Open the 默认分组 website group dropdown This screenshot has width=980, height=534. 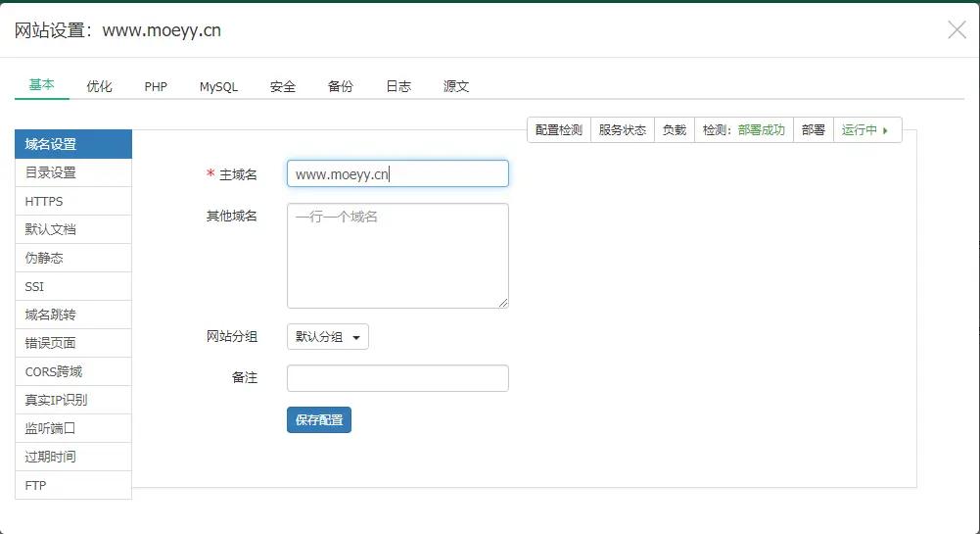328,337
